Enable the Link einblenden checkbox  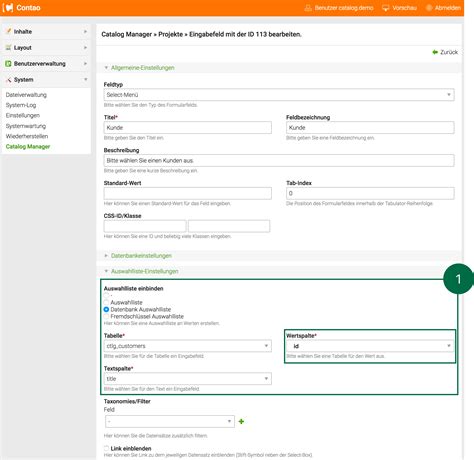pos(106,448)
